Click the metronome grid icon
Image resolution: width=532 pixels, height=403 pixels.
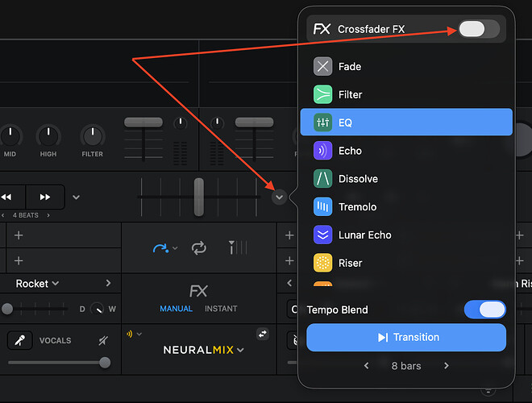[x=238, y=247]
